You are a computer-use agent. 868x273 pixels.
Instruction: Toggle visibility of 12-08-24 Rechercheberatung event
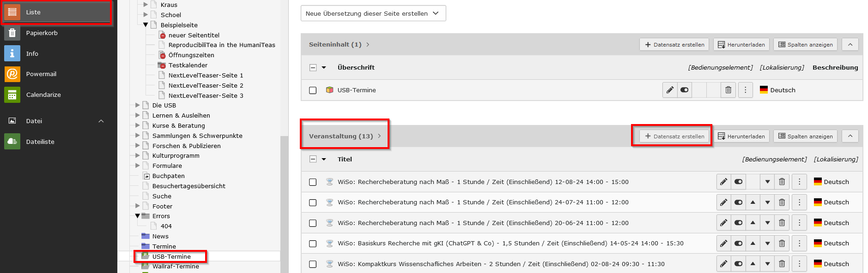click(x=738, y=182)
